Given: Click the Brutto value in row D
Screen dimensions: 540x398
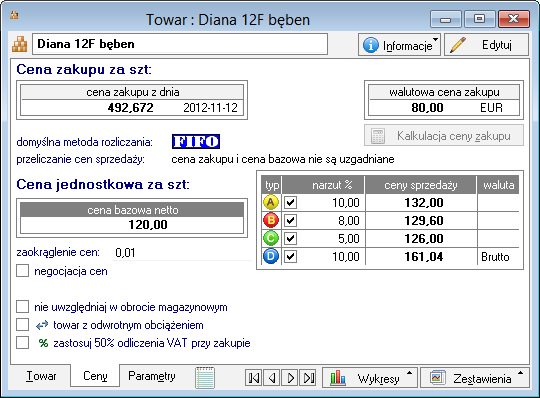Looking at the screenshot, I should tap(495, 257).
